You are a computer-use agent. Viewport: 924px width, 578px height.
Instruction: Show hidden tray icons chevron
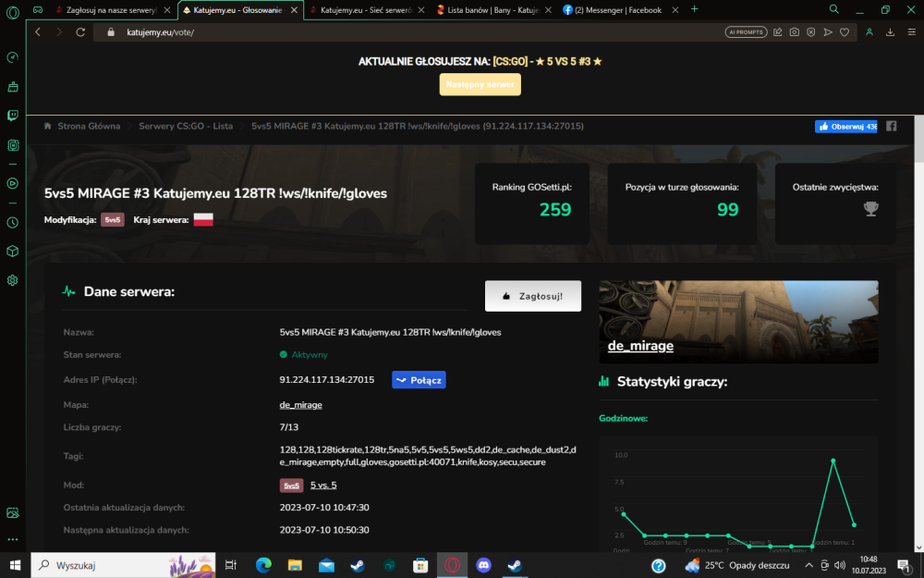point(809,565)
